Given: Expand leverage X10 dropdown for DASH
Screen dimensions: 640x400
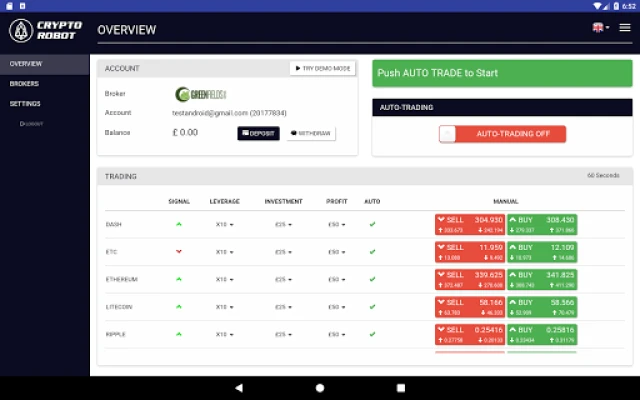Looking at the screenshot, I should click(x=225, y=224).
